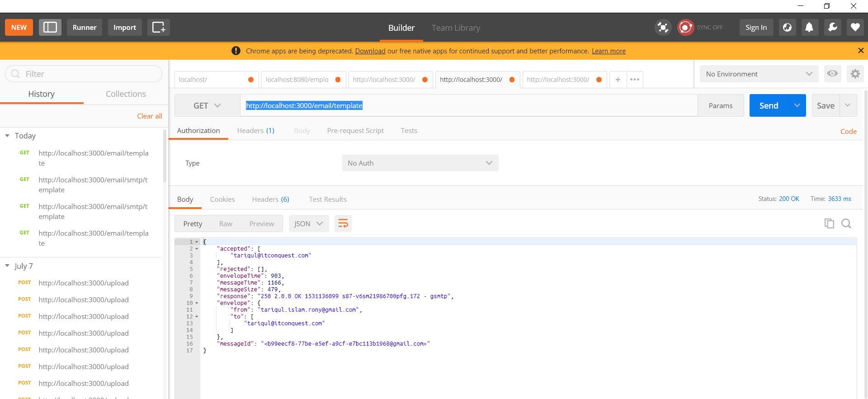Open the response Headers (6) tab
868x399 pixels.
pyautogui.click(x=270, y=199)
